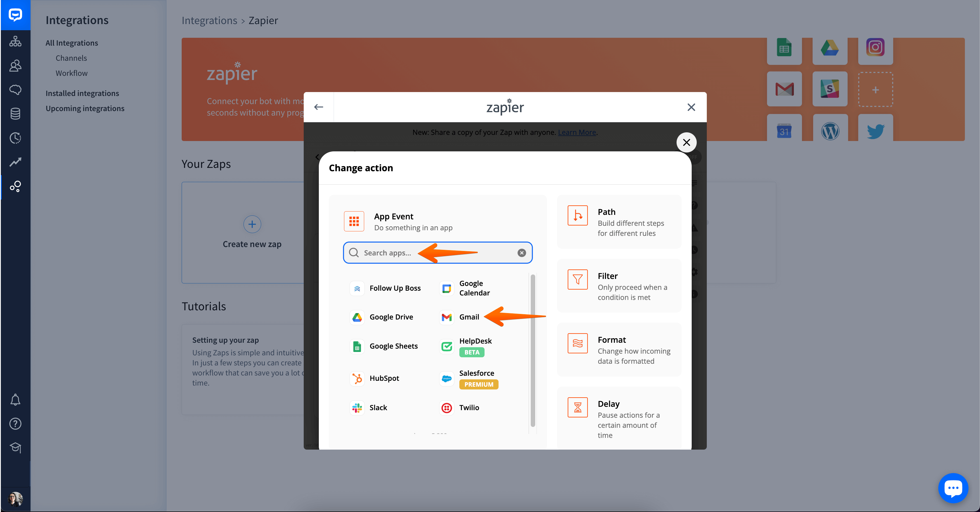Clear the Search apps field
Screen dimensions: 980x512
click(x=521, y=253)
